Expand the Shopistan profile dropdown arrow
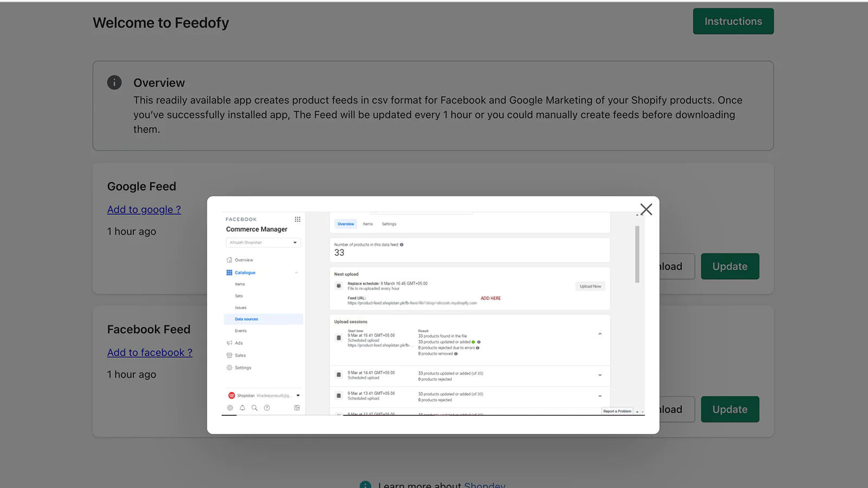 point(298,395)
